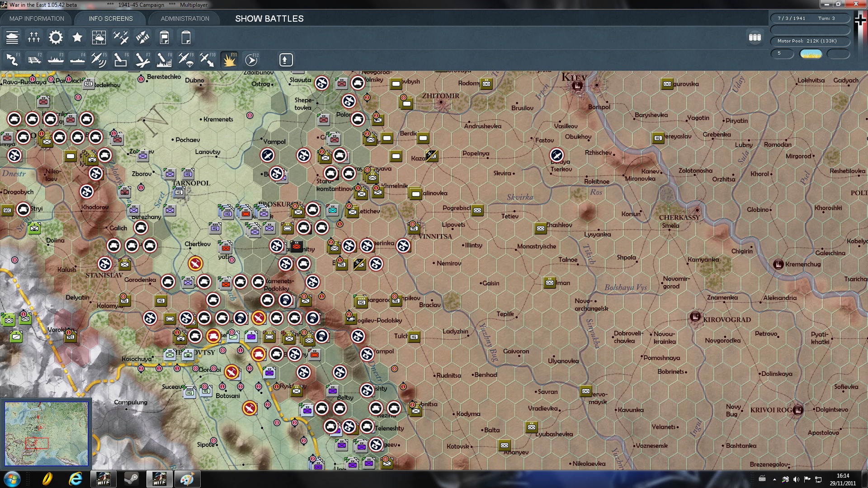Screen dimensions: 868x488
Task: Select the unit counter at Lyubashevka
Action: [x=531, y=427]
